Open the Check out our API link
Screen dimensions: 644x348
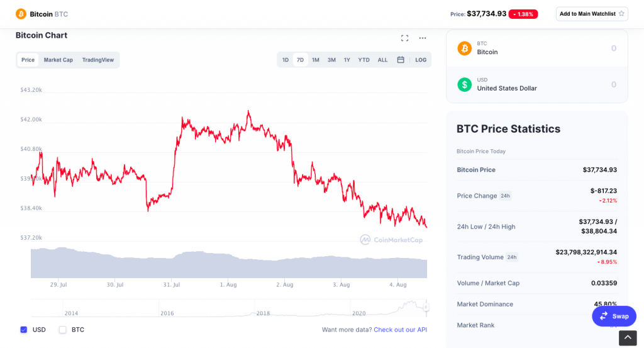coord(401,330)
